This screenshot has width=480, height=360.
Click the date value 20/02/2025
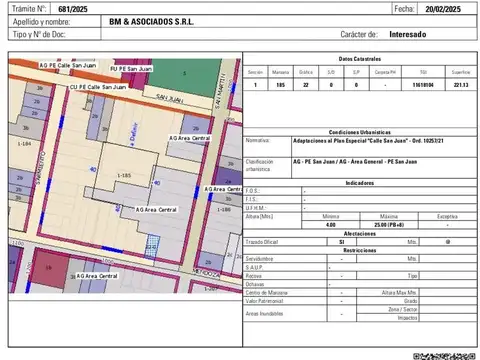[443, 9]
